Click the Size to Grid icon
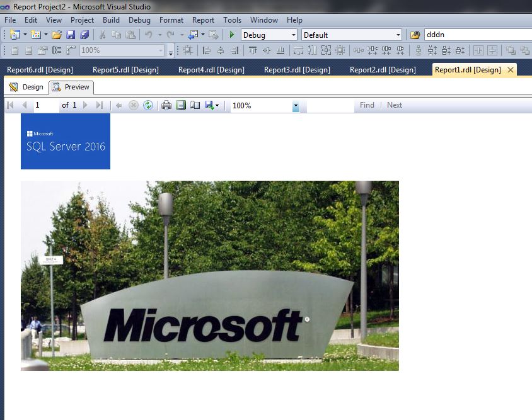 pos(340,50)
